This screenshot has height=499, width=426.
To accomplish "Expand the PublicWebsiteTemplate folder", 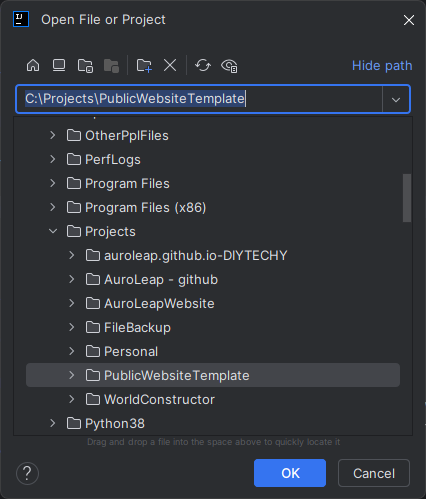I will [x=72, y=375].
